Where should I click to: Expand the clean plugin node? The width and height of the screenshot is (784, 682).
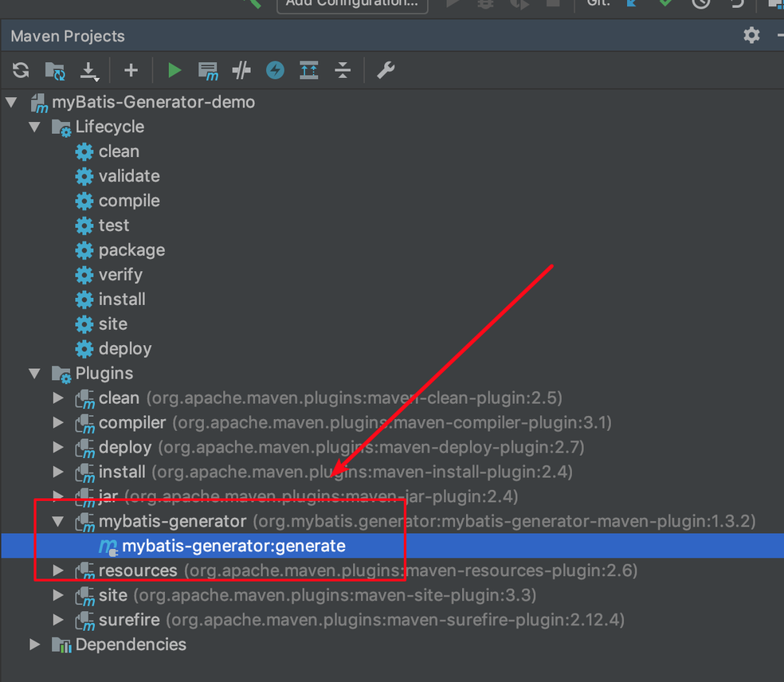(x=58, y=398)
